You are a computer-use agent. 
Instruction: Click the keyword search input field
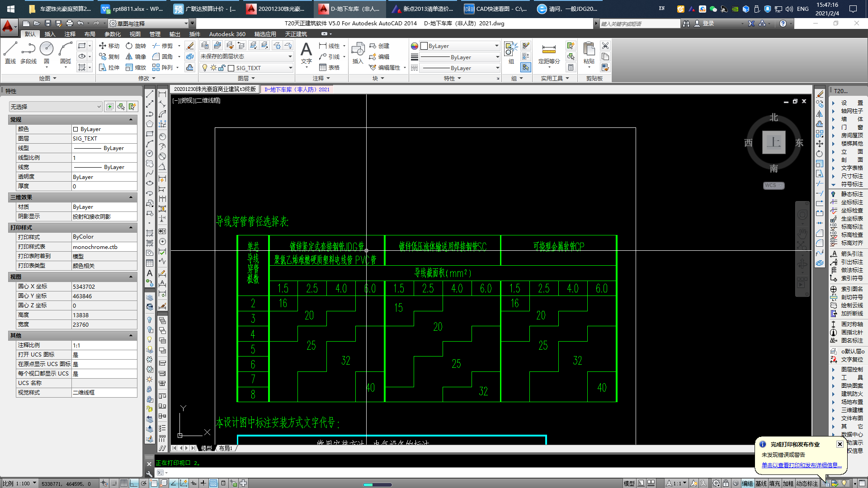pyautogui.click(x=640, y=23)
